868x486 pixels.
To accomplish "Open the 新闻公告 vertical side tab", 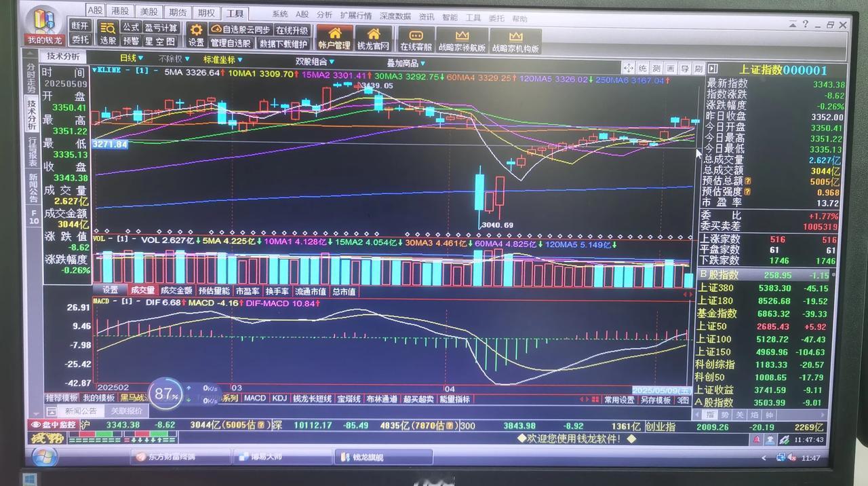I will (33, 188).
